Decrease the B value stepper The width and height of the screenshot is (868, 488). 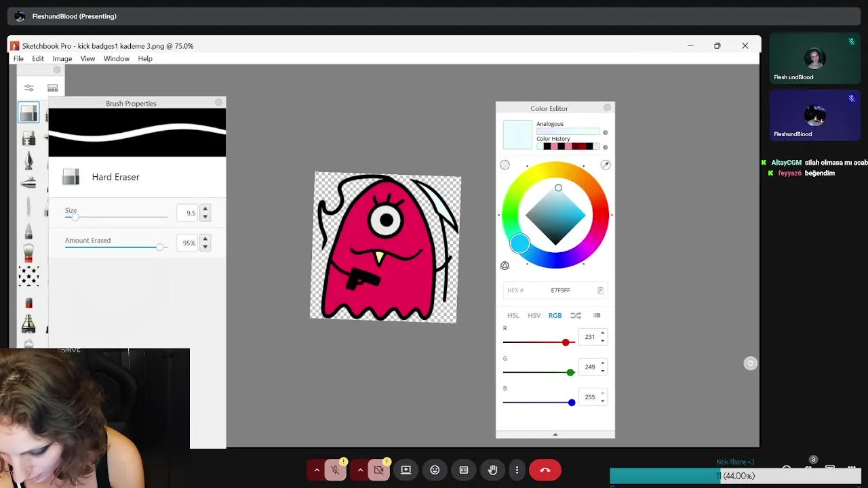[602, 401]
